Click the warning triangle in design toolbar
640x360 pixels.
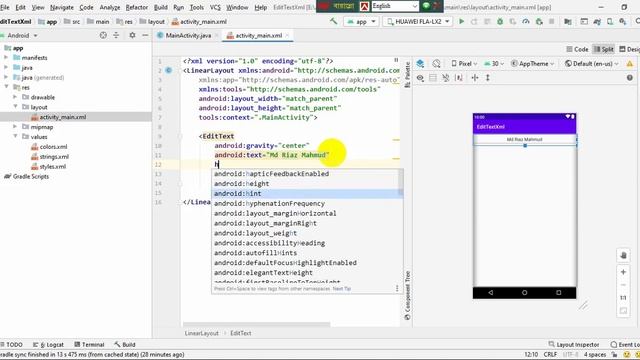(x=630, y=64)
